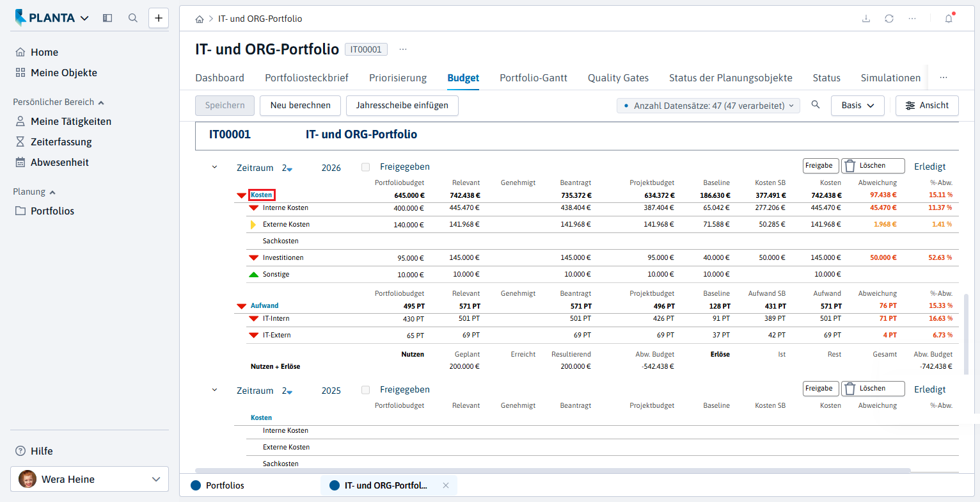The width and height of the screenshot is (980, 502).
Task: Click the plus button to create new
Action: coord(159,18)
